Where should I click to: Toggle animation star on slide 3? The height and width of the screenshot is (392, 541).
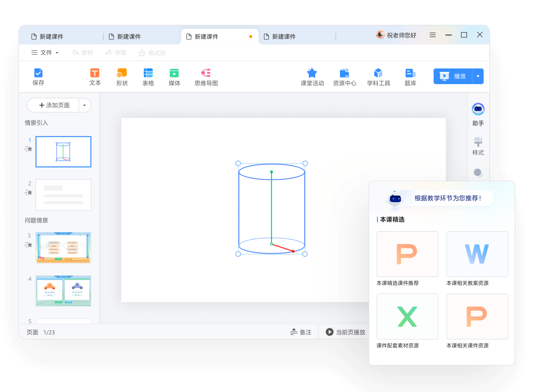[29, 245]
